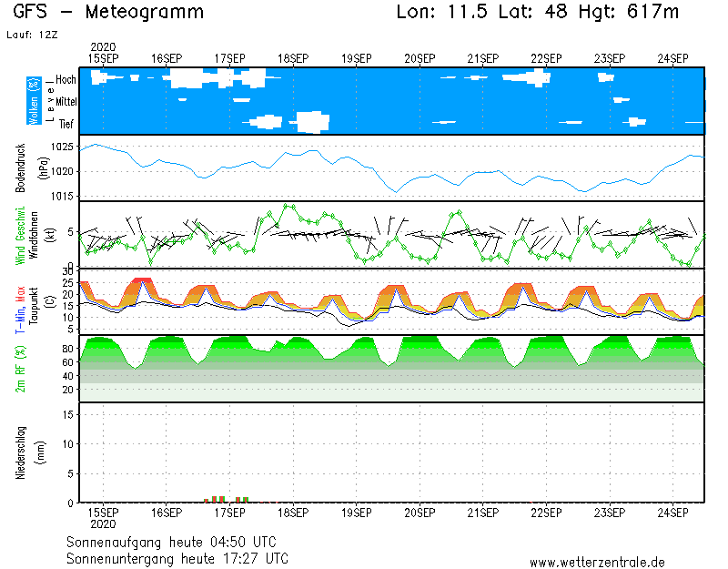728x569 pixels.
Task: Select the 'Tief' cloud level label
Action: pyautogui.click(x=66, y=124)
